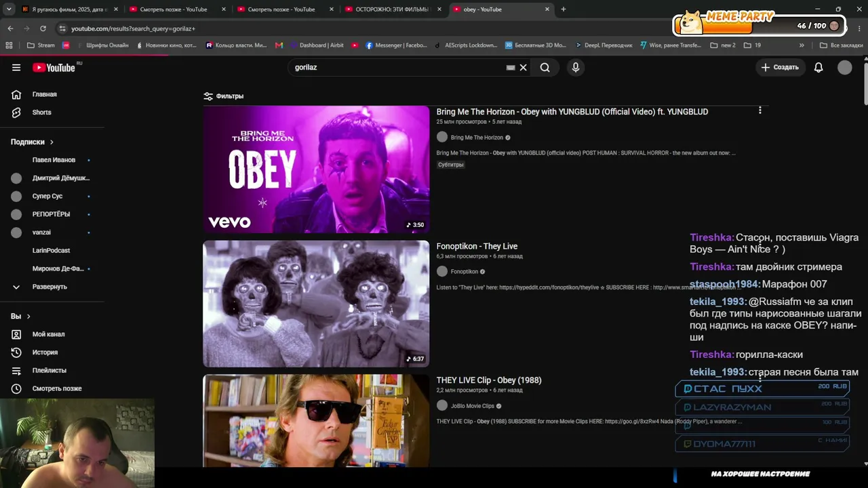Open THEY LIVE Clip - Obey (1988) title
868x488 pixels.
(x=489, y=380)
